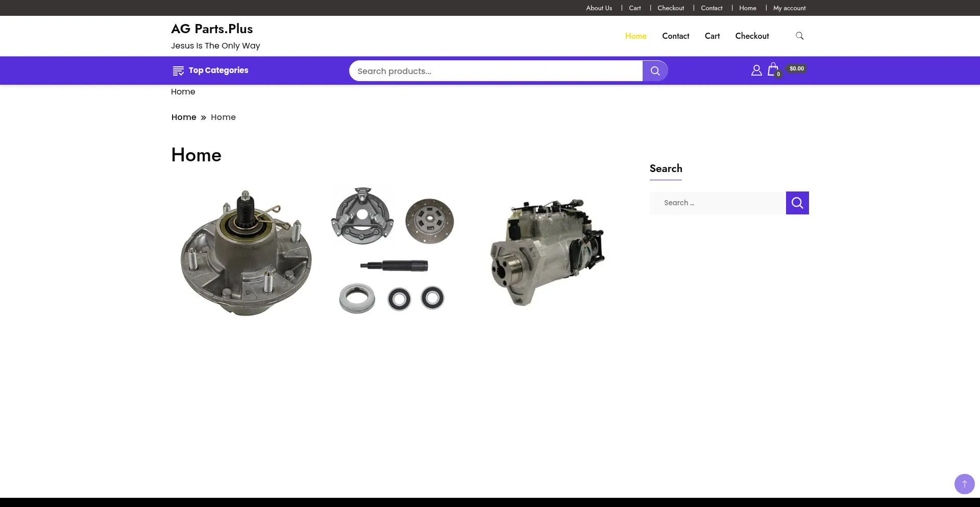Submit the sidebar search with magnifier button
Image resolution: width=980 pixels, height=507 pixels.
tap(797, 203)
